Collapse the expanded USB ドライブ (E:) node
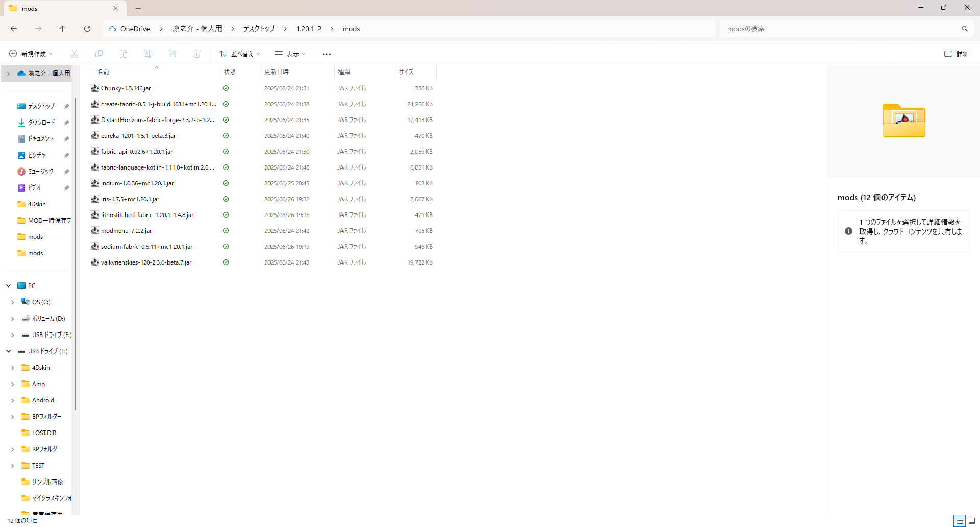This screenshot has width=980, height=527. [x=9, y=351]
